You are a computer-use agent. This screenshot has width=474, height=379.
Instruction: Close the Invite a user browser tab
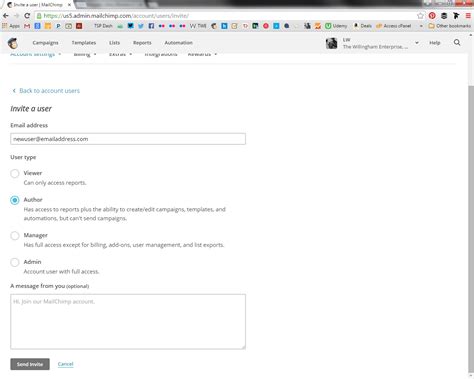(x=69, y=5)
